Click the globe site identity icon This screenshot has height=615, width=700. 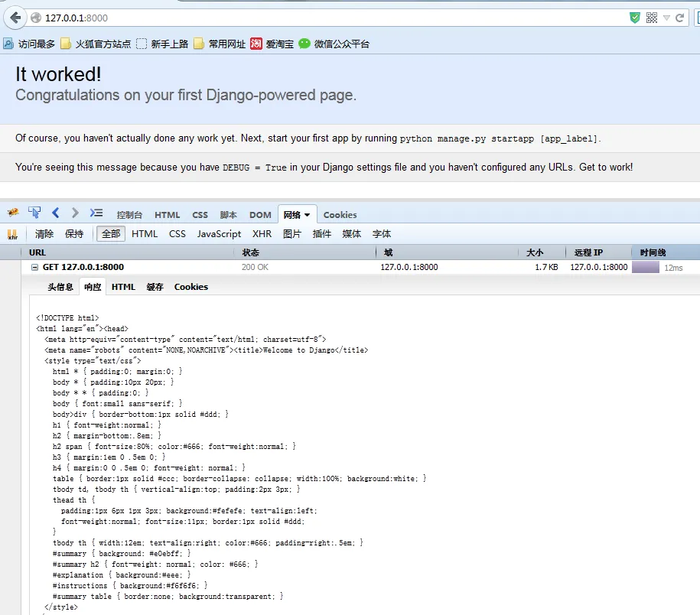pos(36,18)
